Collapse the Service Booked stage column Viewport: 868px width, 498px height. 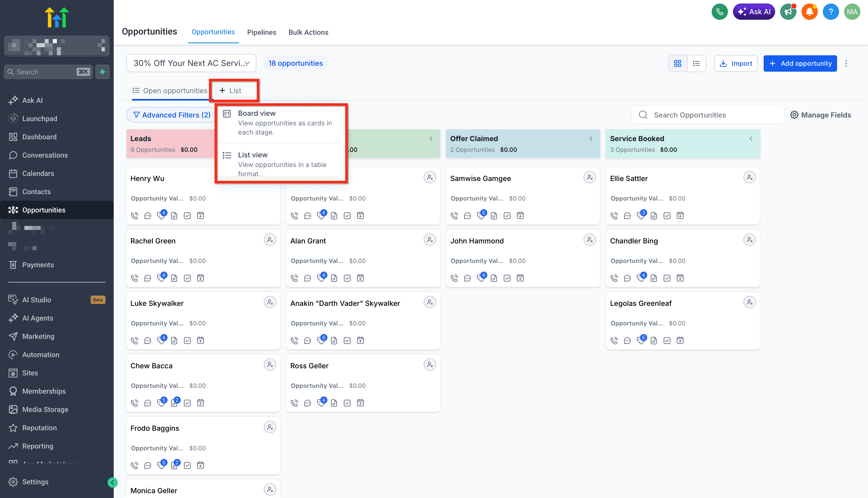click(x=750, y=139)
